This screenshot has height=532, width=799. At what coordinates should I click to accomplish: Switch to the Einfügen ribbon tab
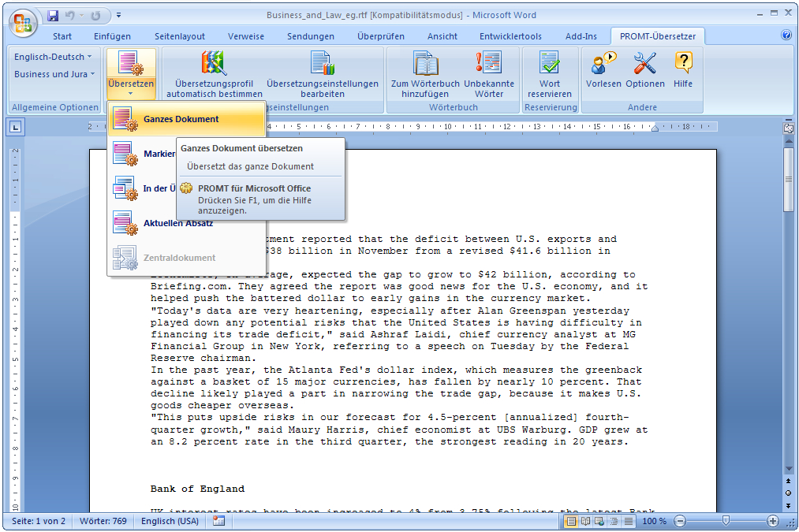coord(112,36)
